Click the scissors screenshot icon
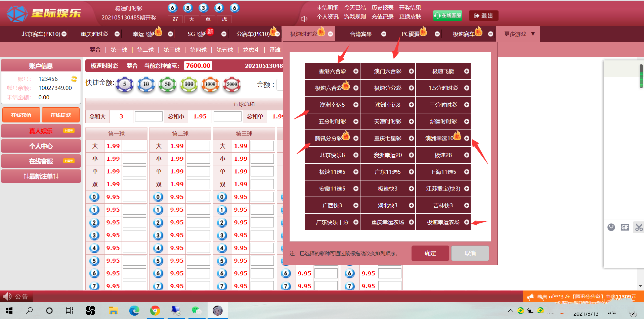644x319 pixels. pyautogui.click(x=638, y=227)
